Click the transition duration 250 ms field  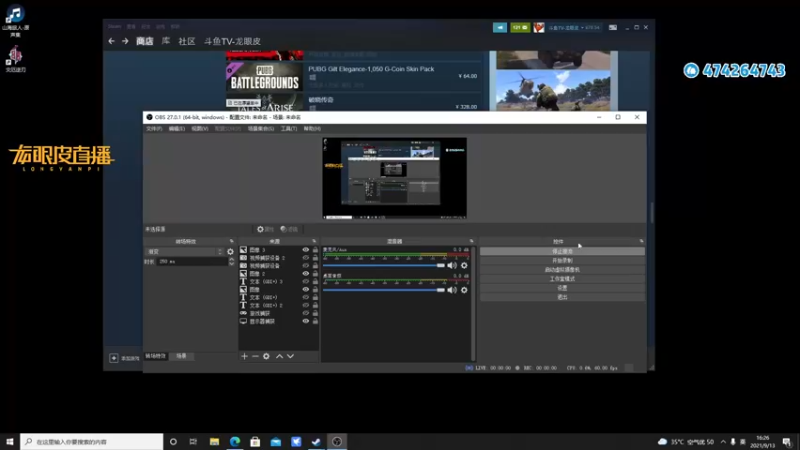pyautogui.click(x=192, y=262)
